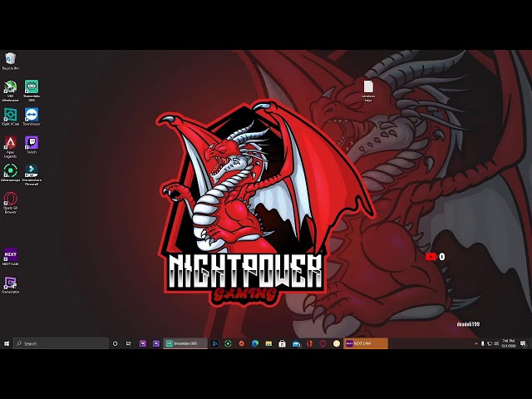Select the Gamecaster desktop shortcut
This screenshot has width=532, height=399.
pos(11,285)
